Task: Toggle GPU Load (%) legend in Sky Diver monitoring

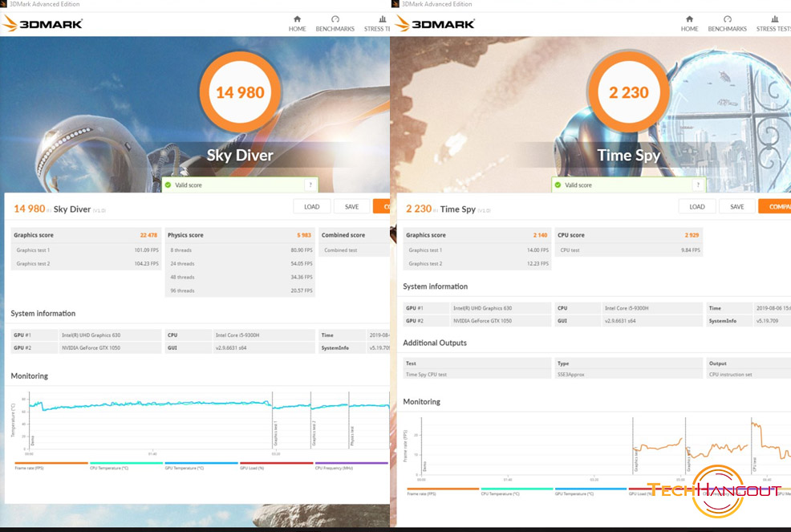Action: (276, 466)
